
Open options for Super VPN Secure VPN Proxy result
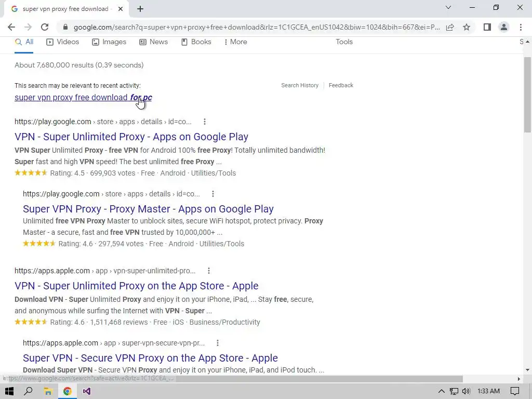[218, 343]
